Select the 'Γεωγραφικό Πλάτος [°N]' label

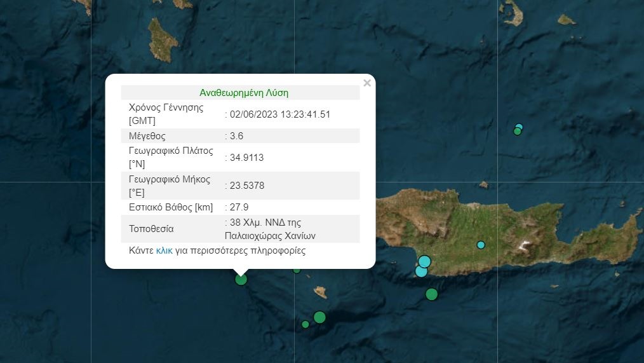pyautogui.click(x=171, y=158)
